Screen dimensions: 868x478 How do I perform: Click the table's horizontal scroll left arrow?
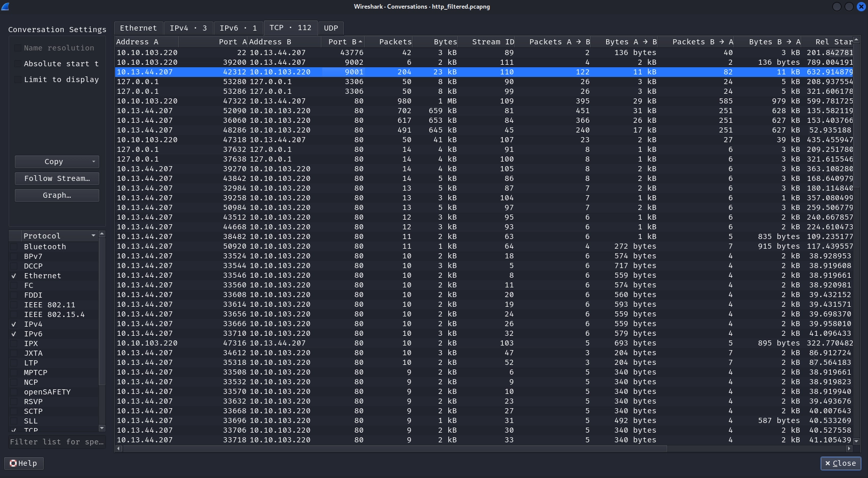(119, 448)
